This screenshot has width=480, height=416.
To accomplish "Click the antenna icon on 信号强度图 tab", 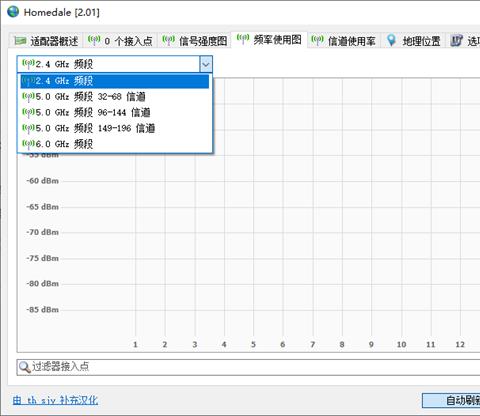I will [169, 40].
